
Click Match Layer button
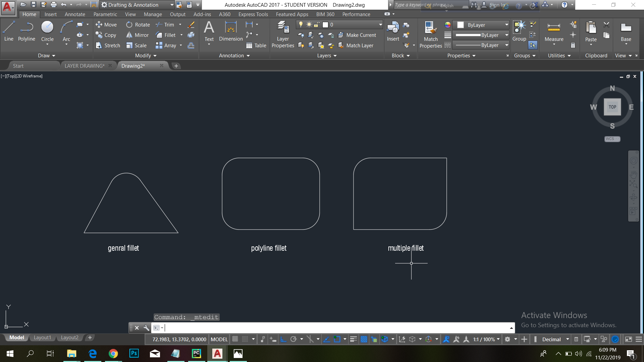coord(356,45)
